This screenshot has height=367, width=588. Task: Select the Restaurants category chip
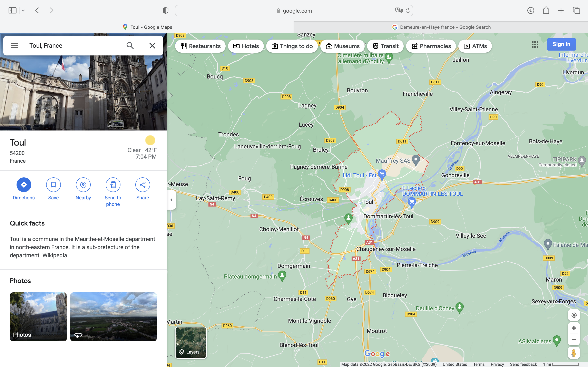tap(200, 46)
